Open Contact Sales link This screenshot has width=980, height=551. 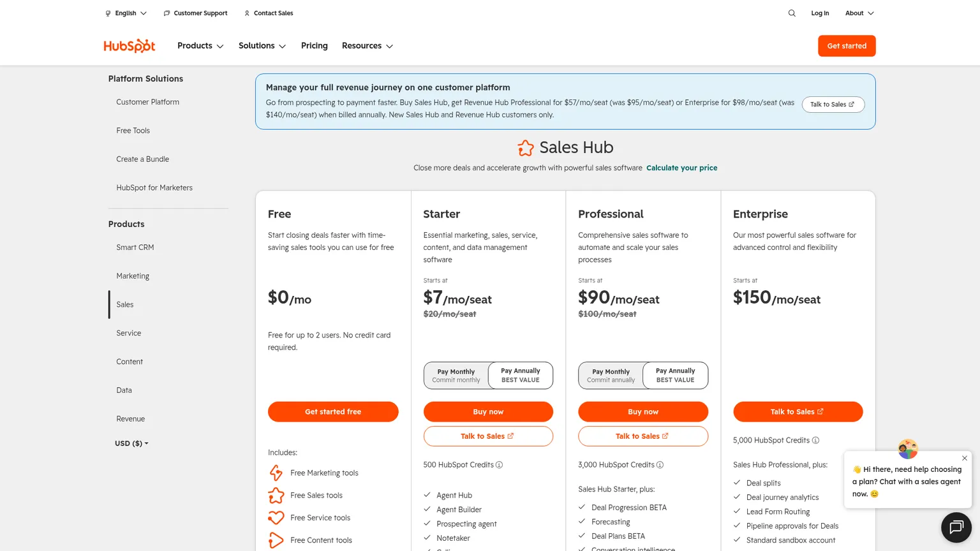coord(269,13)
